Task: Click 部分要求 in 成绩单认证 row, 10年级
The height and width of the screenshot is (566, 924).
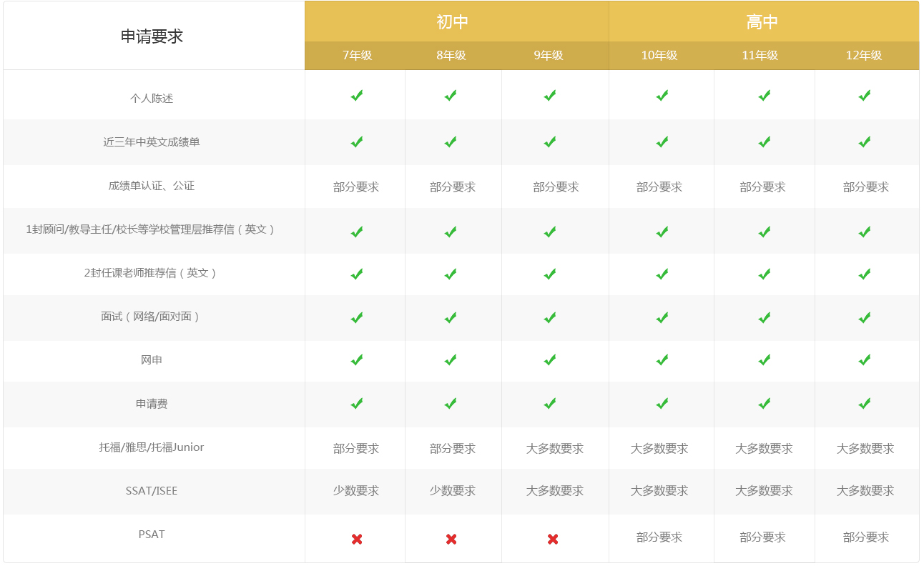Action: pyautogui.click(x=659, y=187)
